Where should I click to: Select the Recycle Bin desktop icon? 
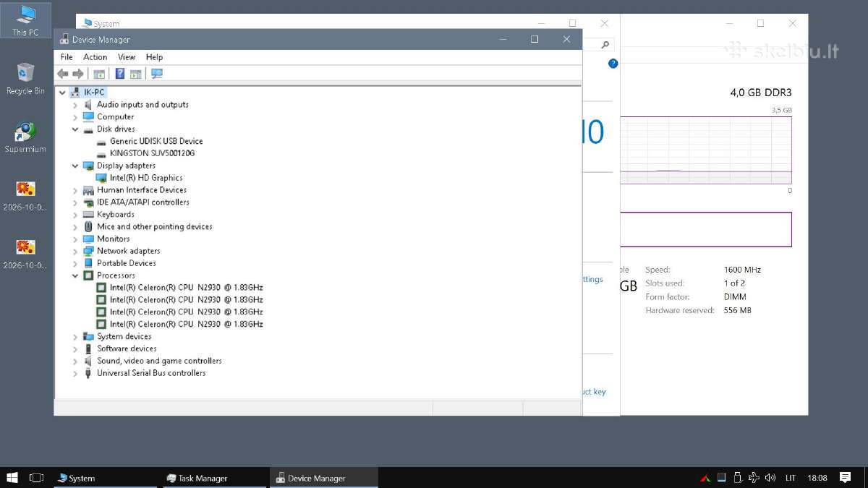click(x=25, y=73)
